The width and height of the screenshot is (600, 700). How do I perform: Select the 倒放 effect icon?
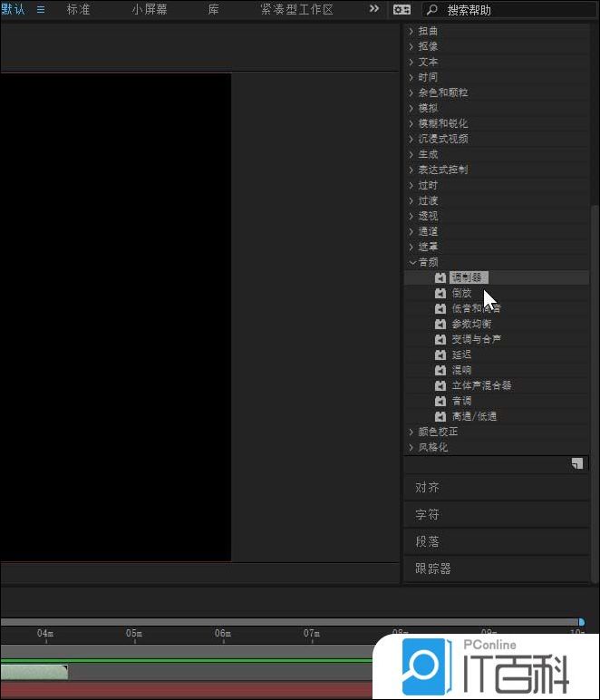(440, 293)
